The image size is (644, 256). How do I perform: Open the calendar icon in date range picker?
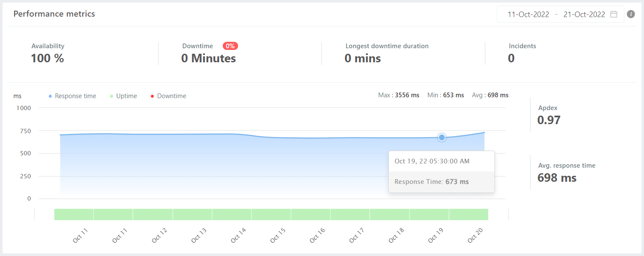tap(614, 14)
